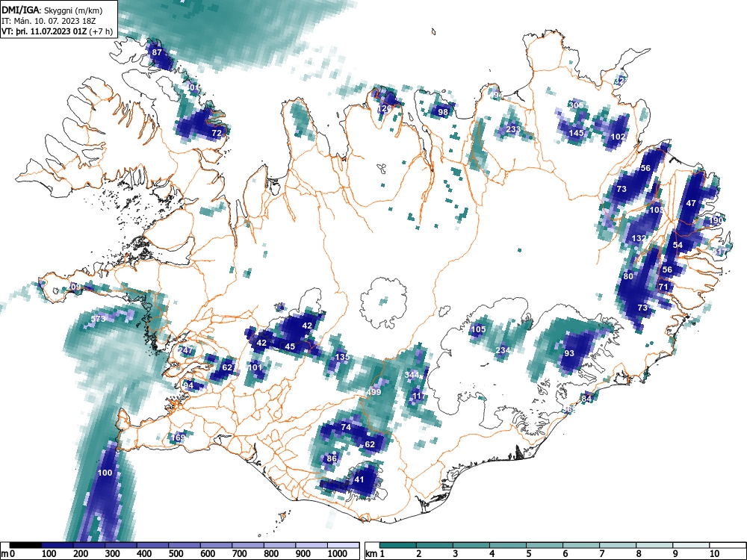The image size is (747, 560).
Task: Click visibility value 499 on the map
Action: coord(373,392)
